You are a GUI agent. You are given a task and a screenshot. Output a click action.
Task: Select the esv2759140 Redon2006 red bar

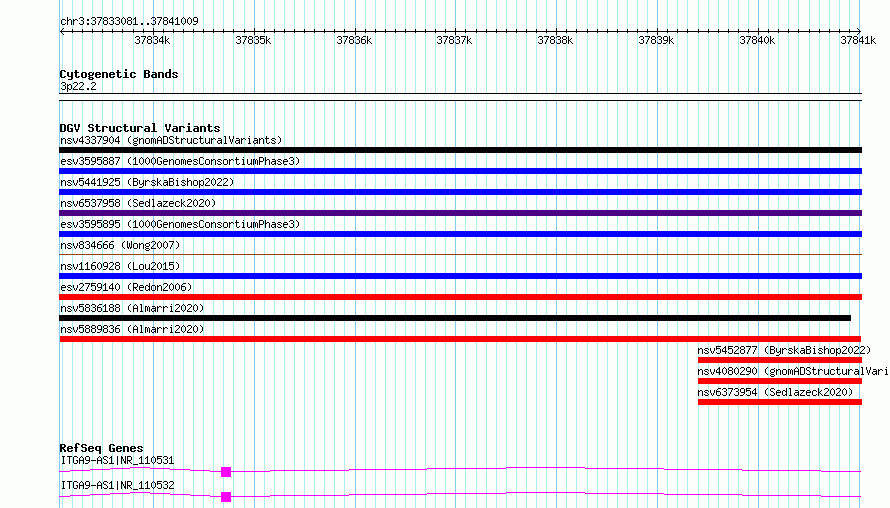pos(460,297)
